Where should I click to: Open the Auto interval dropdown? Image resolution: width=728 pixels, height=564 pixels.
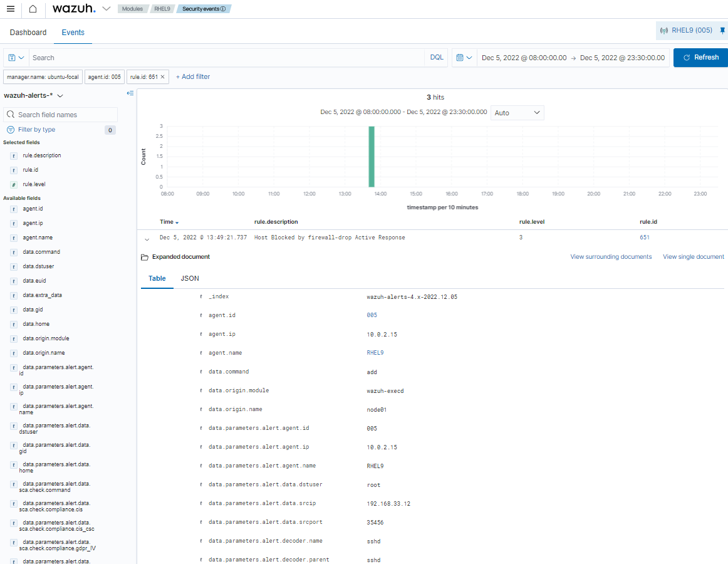(x=517, y=113)
